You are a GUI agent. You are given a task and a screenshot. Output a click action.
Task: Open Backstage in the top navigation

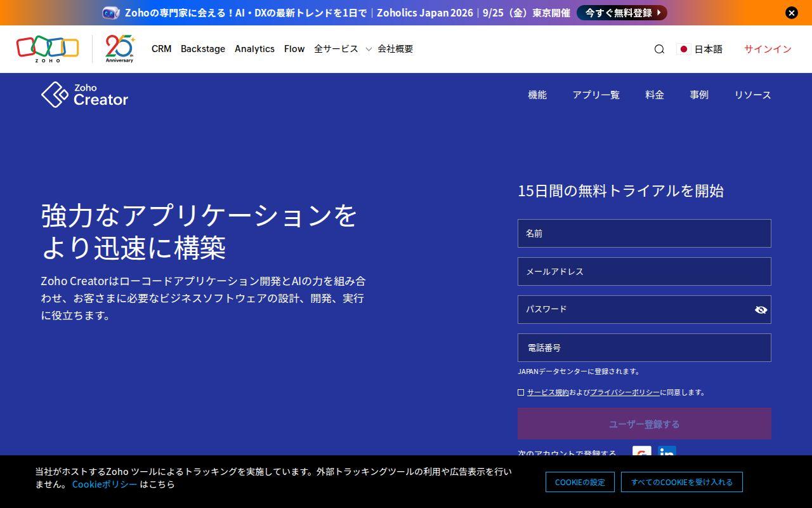pyautogui.click(x=203, y=49)
